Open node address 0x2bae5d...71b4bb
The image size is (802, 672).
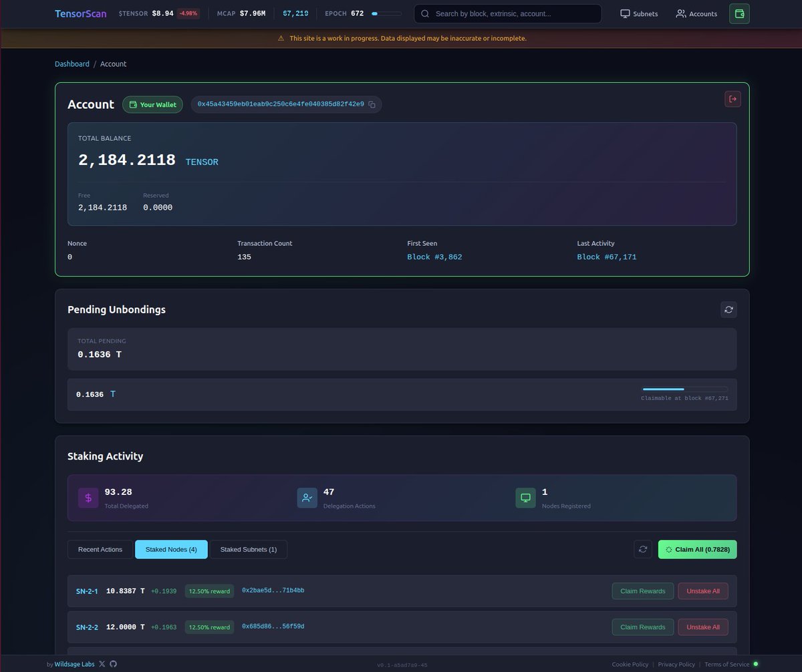tap(273, 591)
